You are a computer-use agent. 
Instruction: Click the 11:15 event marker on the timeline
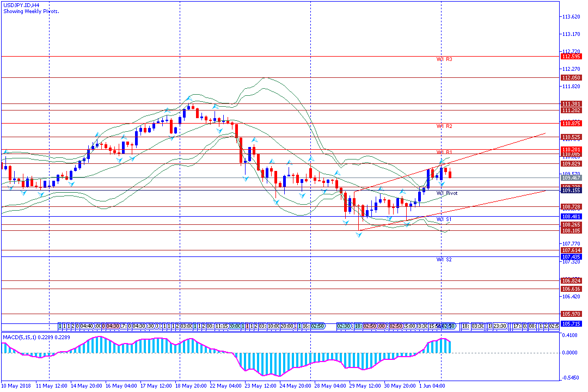(x=221, y=326)
